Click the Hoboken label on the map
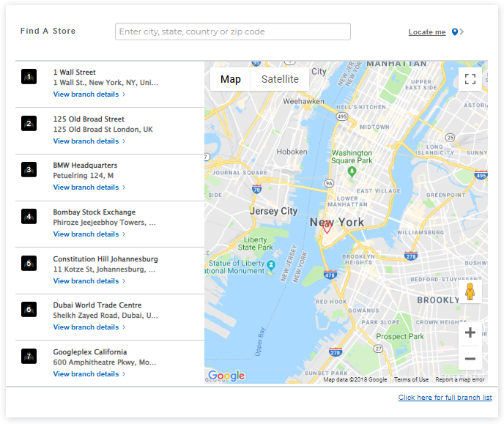The width and height of the screenshot is (504, 424). coord(292,152)
